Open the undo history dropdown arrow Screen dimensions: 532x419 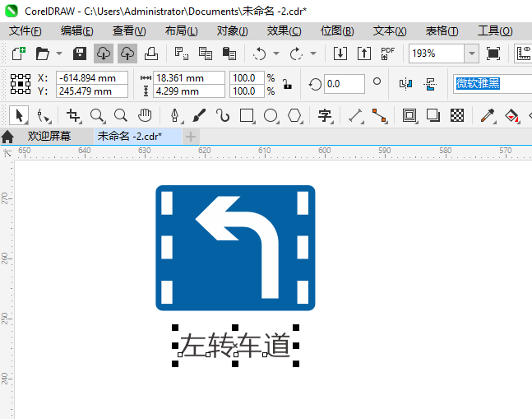(276, 54)
